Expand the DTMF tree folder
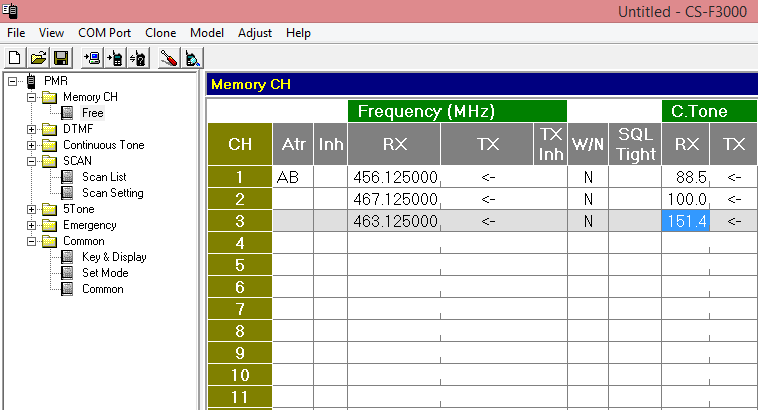This screenshot has height=410, width=758. [31, 129]
